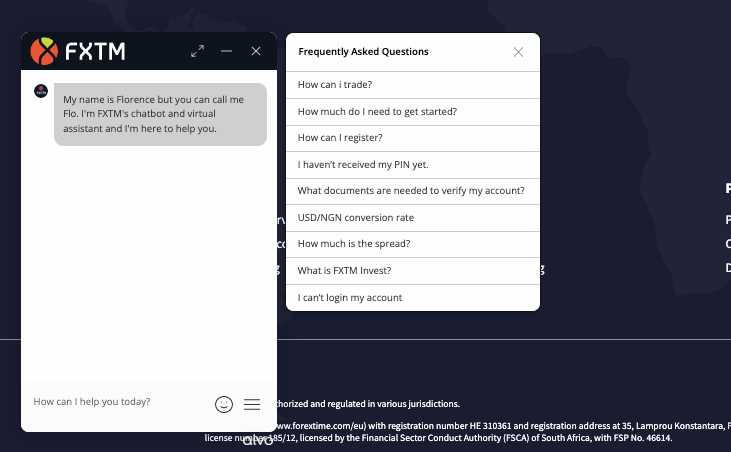Choose 'I haven't received my PIN yet.'

click(413, 164)
